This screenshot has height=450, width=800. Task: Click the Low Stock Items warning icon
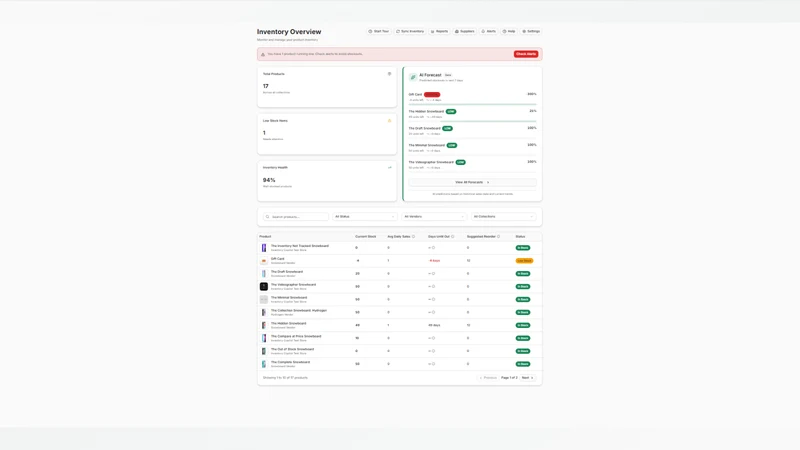point(389,121)
